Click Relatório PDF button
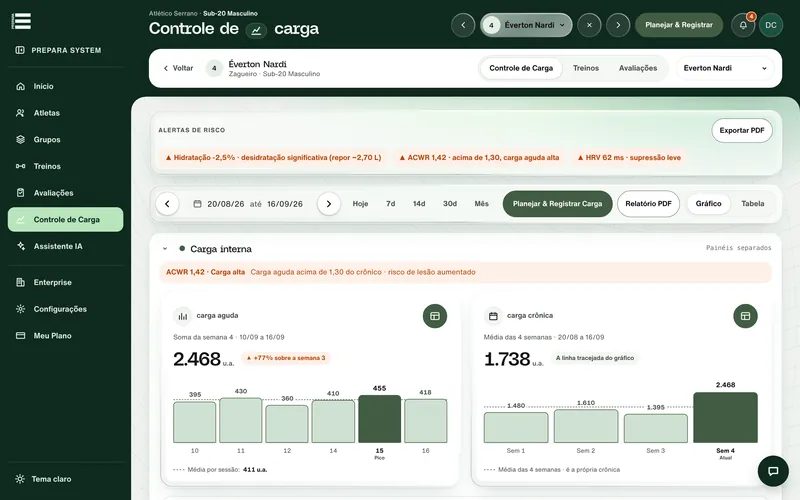Image resolution: width=800 pixels, height=500 pixels. point(648,204)
